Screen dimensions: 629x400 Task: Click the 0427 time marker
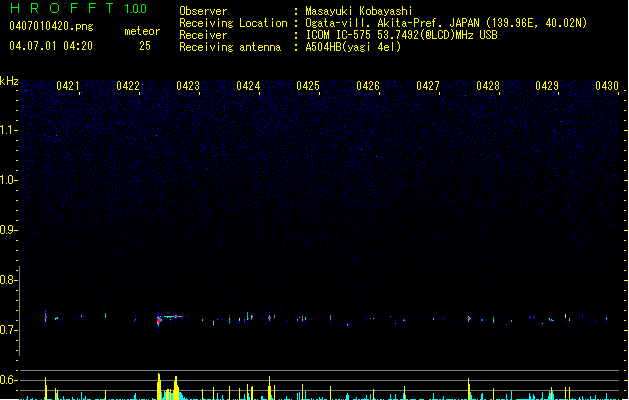[x=428, y=86]
